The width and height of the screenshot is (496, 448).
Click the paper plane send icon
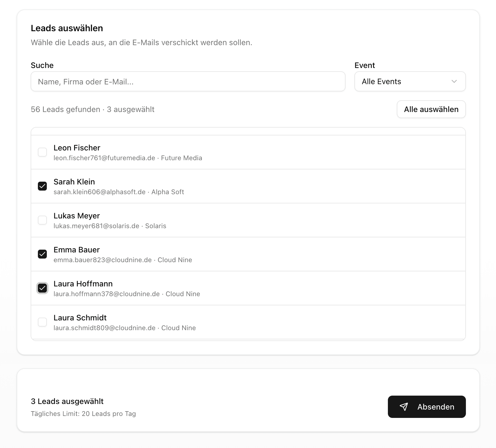click(x=404, y=407)
